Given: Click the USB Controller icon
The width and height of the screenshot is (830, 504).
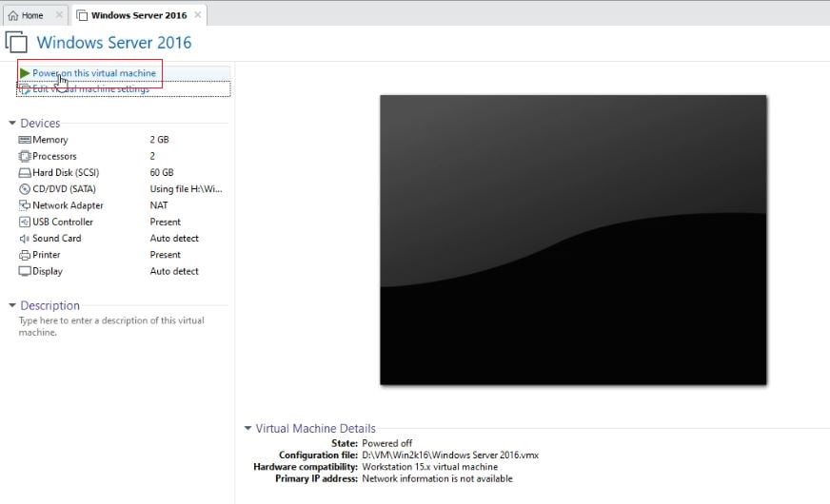Looking at the screenshot, I should 25,222.
